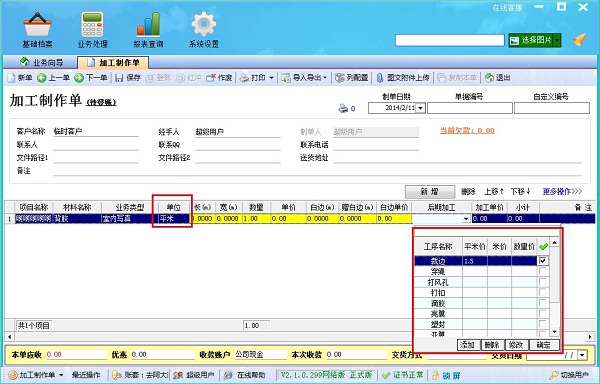Image resolution: width=600 pixels, height=384 pixels.
Task: Open the 交货日期 date dropdown
Action: click(x=582, y=355)
